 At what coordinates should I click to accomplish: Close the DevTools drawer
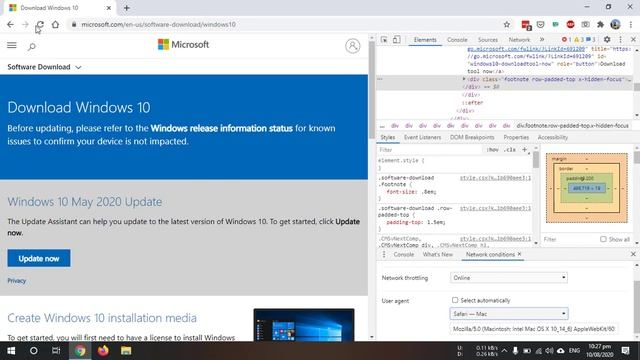coord(633,254)
